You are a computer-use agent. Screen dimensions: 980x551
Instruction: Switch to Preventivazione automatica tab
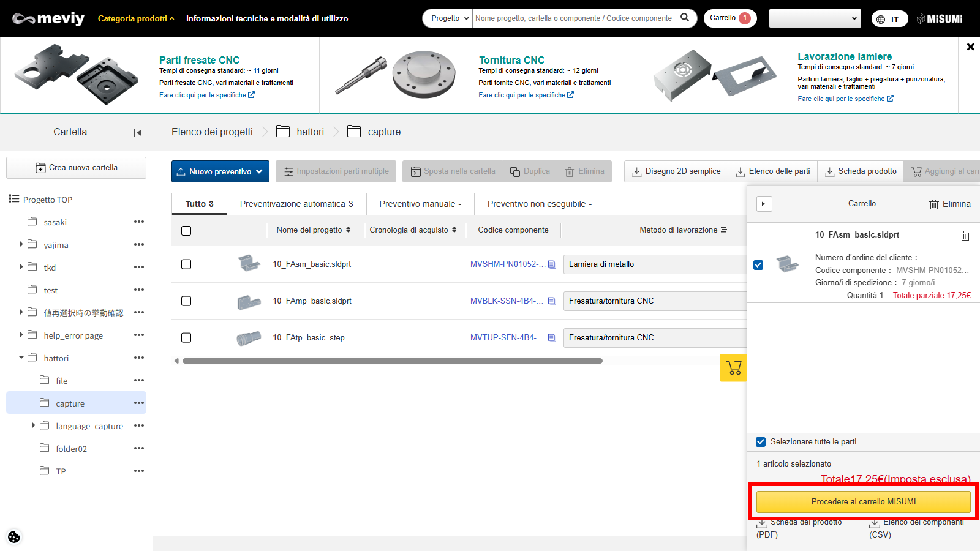(x=296, y=204)
